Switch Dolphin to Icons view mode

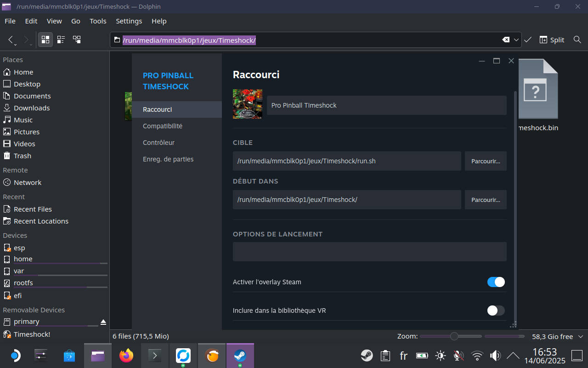pos(45,40)
